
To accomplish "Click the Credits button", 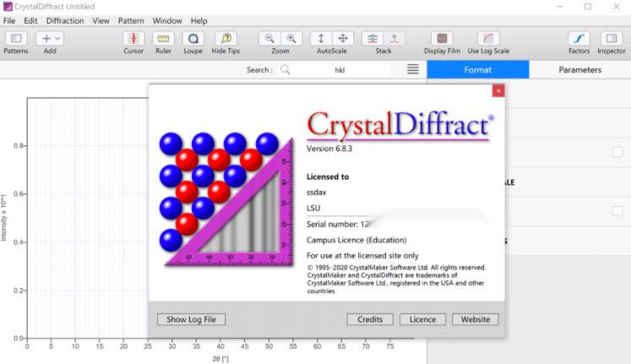I will tap(370, 319).
